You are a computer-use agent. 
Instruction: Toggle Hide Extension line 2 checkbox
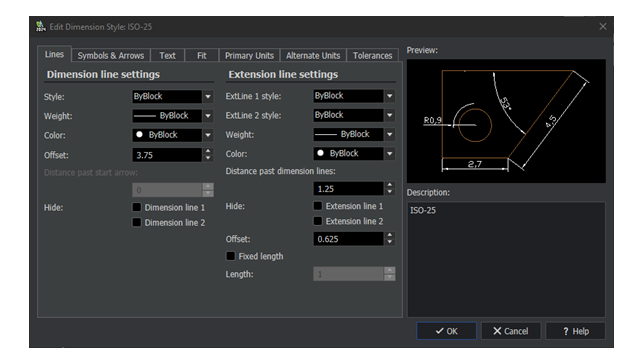(x=318, y=221)
